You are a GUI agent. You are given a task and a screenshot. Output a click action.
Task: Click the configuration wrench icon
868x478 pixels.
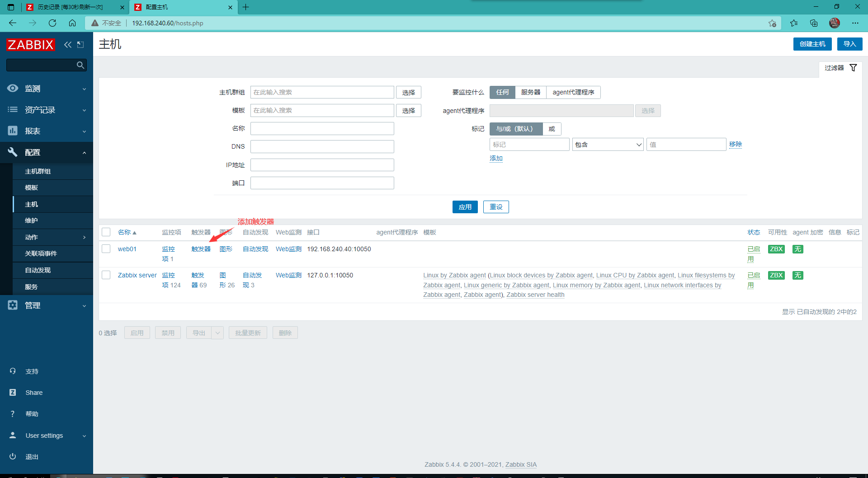point(13,152)
